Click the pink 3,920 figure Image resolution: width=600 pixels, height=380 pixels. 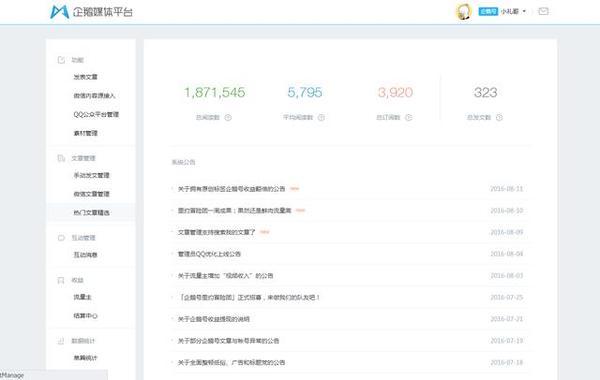(395, 92)
